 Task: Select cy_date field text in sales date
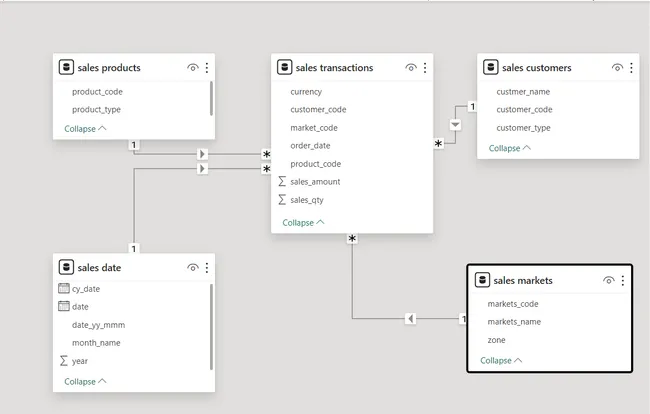[x=86, y=289]
